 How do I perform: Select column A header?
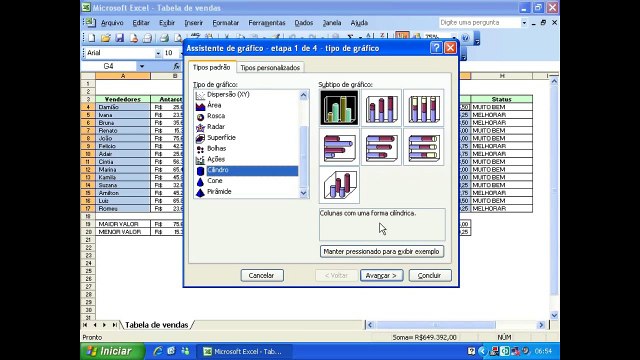(x=123, y=76)
